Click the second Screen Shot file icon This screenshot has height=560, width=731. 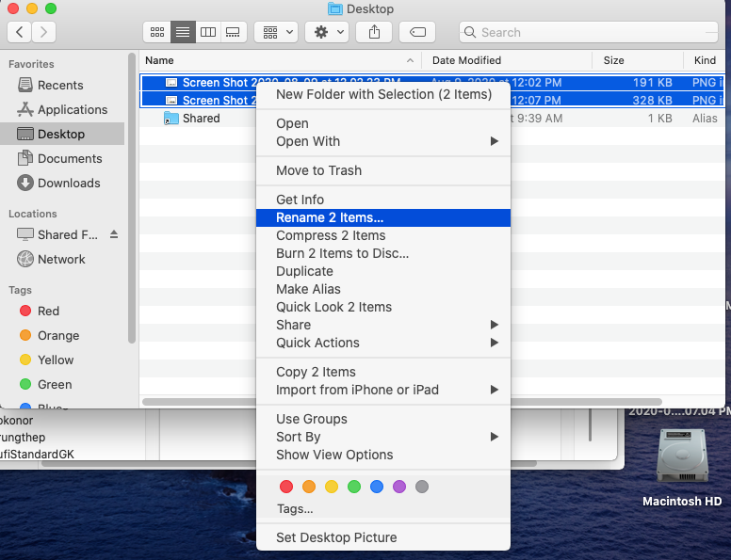[171, 100]
